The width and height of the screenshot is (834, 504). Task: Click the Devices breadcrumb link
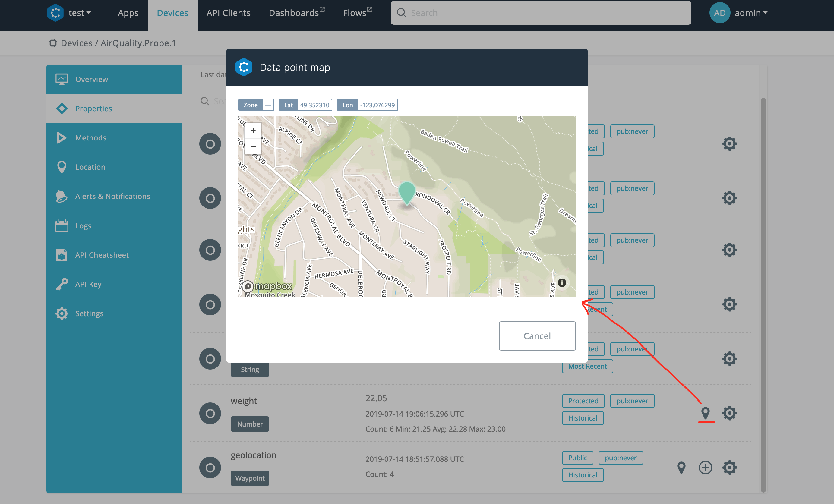pos(77,43)
